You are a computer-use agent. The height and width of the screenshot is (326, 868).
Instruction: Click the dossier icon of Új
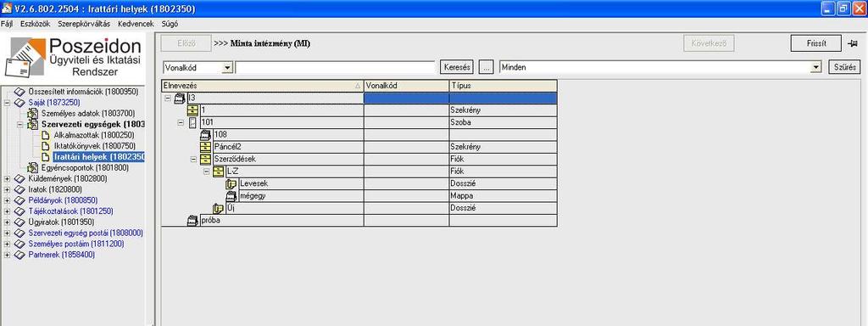click(219, 208)
